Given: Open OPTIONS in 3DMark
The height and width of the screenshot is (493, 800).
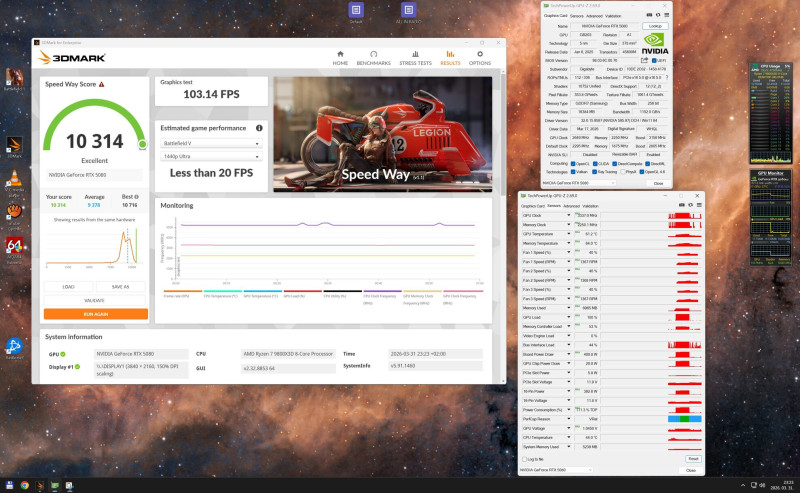Looking at the screenshot, I should pos(480,58).
